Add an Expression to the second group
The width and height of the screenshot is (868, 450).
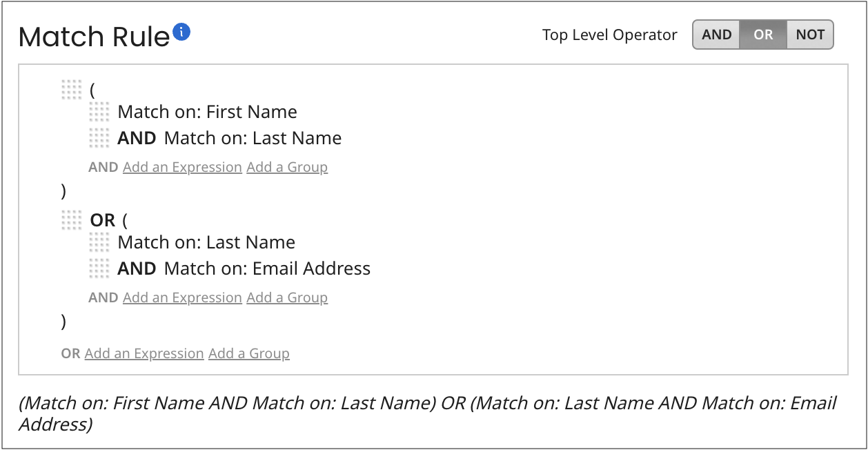(x=182, y=297)
